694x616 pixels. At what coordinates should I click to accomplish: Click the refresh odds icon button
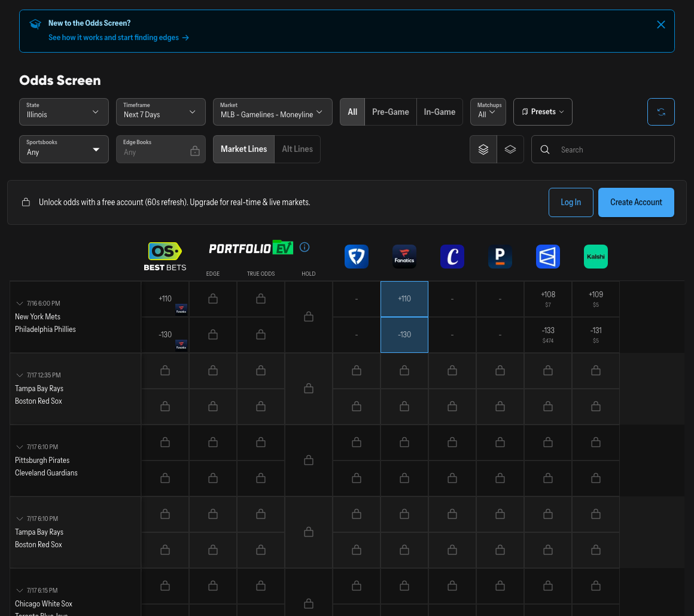click(x=661, y=112)
